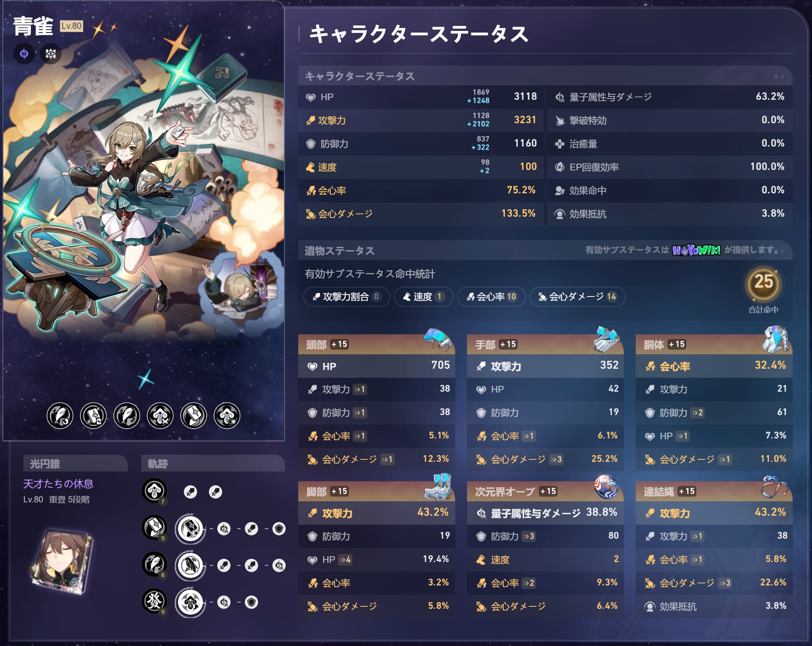Open the light cone card thumbnail

pyautogui.click(x=63, y=561)
